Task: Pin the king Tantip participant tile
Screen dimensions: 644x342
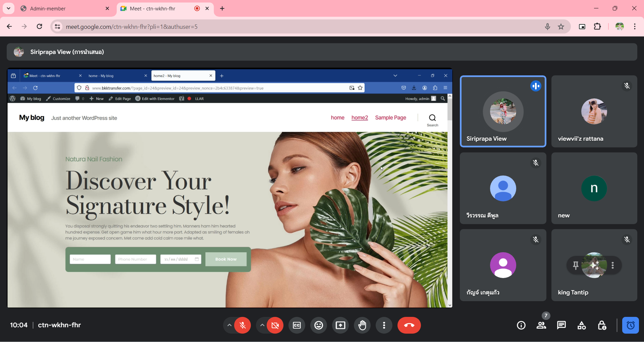Action: [x=576, y=265]
